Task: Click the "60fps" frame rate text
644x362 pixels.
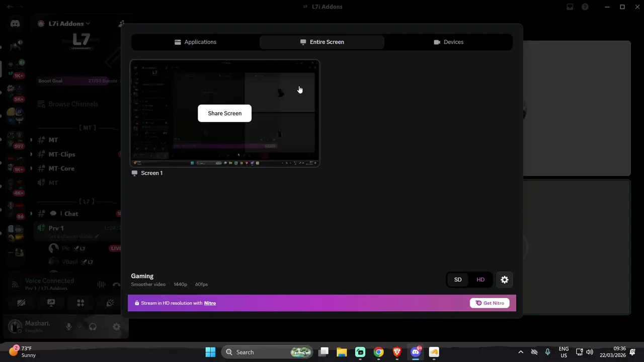Action: tap(201, 285)
